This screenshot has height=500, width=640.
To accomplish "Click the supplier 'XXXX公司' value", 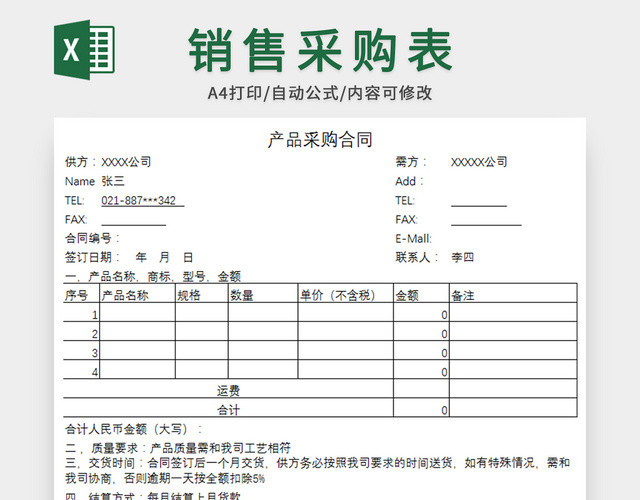I will [126, 162].
